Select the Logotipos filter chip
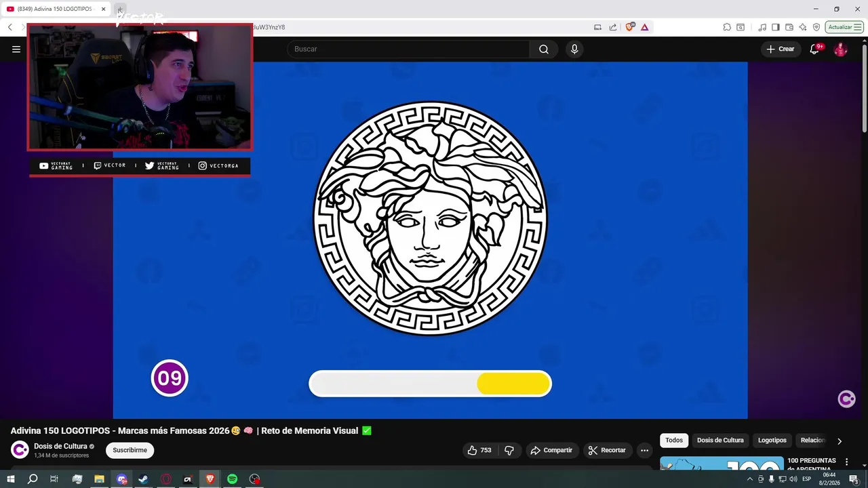868x488 pixels. point(772,440)
